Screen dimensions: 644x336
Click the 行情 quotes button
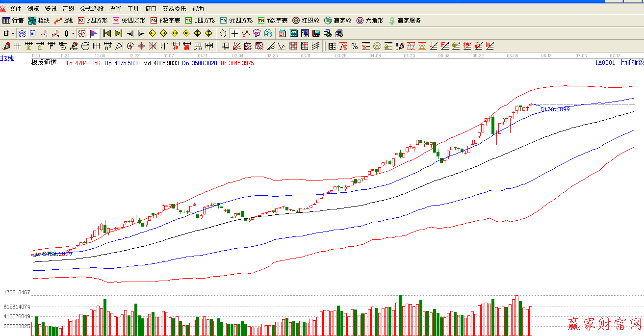(x=13, y=21)
